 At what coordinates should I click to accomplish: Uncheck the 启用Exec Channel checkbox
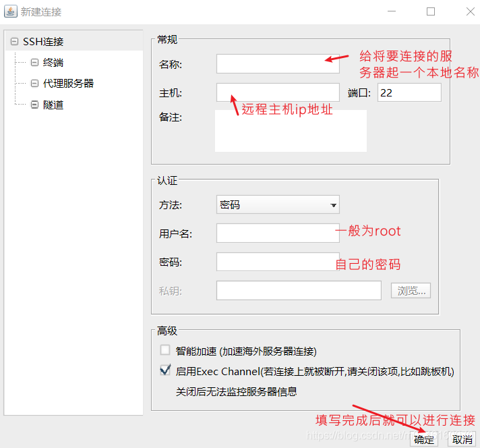click(165, 370)
